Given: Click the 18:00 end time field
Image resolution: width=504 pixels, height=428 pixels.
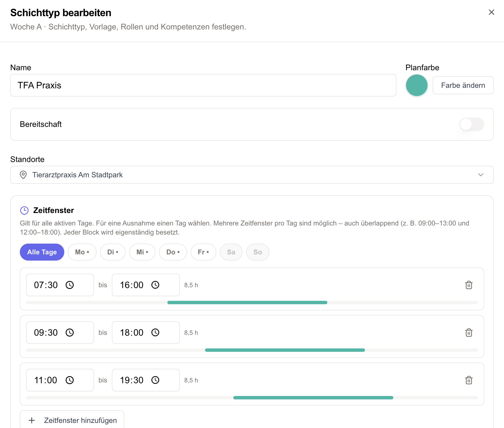Looking at the screenshot, I should point(146,333).
